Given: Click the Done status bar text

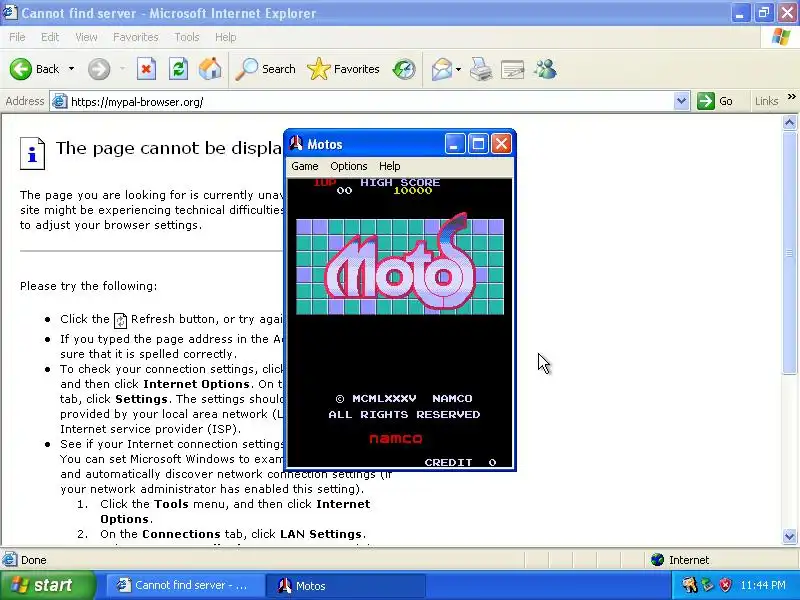Looking at the screenshot, I should pos(34,560).
